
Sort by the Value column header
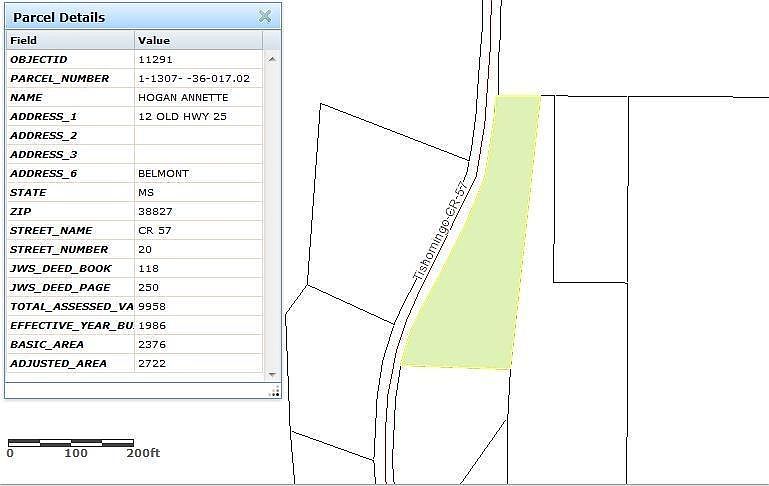pos(198,40)
